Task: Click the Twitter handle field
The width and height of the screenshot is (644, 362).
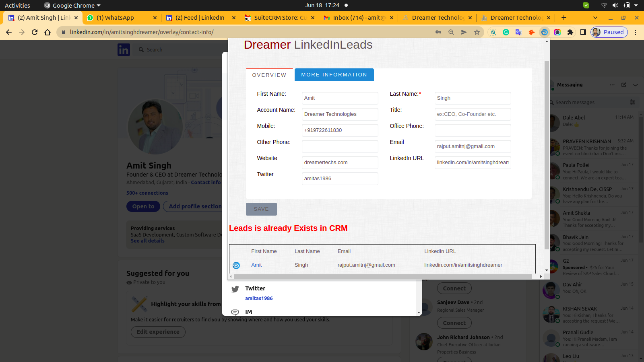Action: click(340, 179)
